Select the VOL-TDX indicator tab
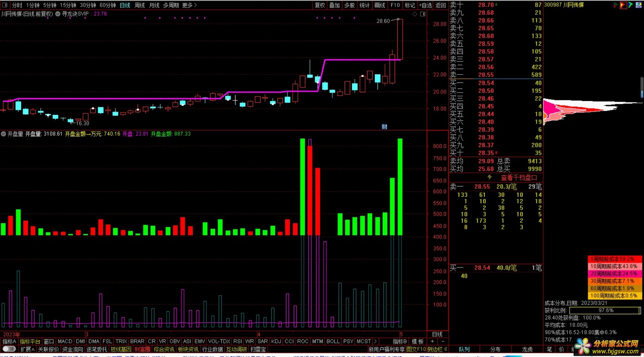The height and width of the screenshot is (357, 644). [219, 341]
